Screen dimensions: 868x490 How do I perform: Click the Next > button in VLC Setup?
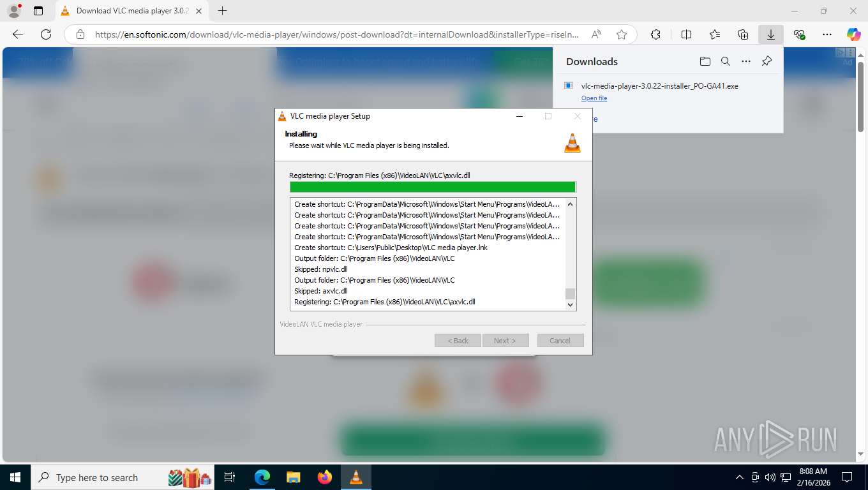pyautogui.click(x=505, y=341)
